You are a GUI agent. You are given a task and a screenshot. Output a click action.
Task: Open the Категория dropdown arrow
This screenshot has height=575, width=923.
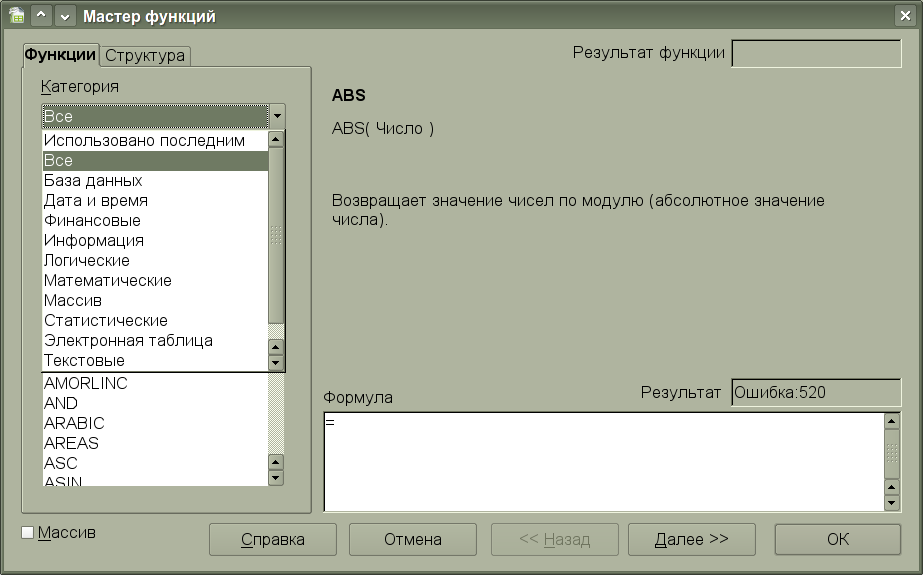click(x=277, y=116)
